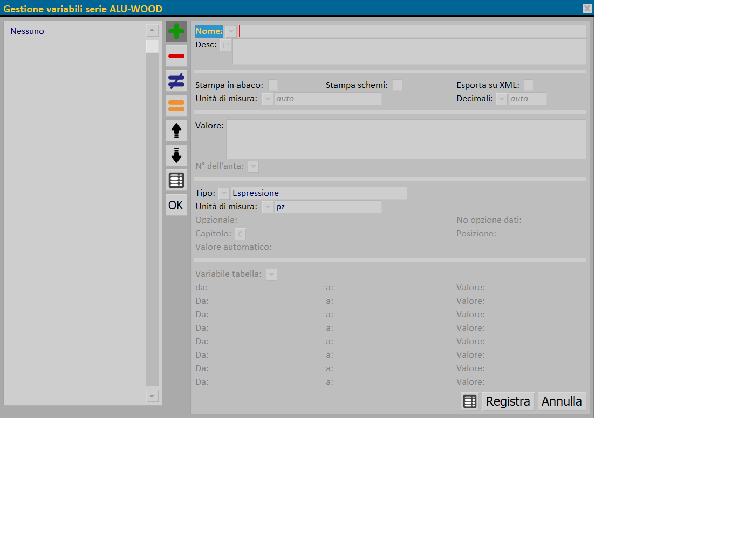Check the Esporta su XML checkbox
Screen dimensions: 732x560
point(529,85)
